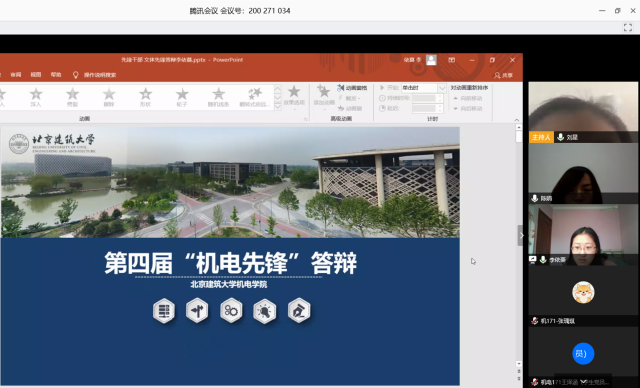Apply the 随机线条 animation effect
The image size is (640, 388).
pos(218,98)
